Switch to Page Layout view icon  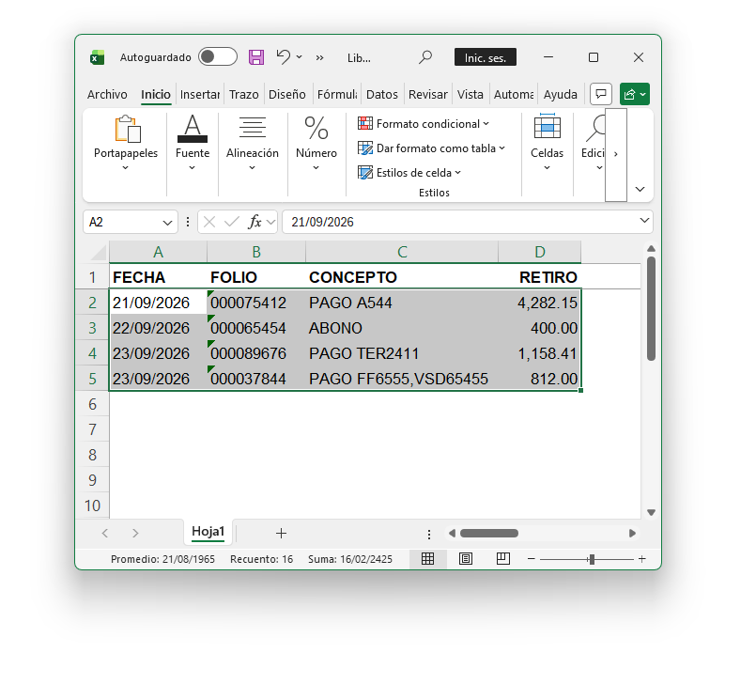[x=466, y=559]
